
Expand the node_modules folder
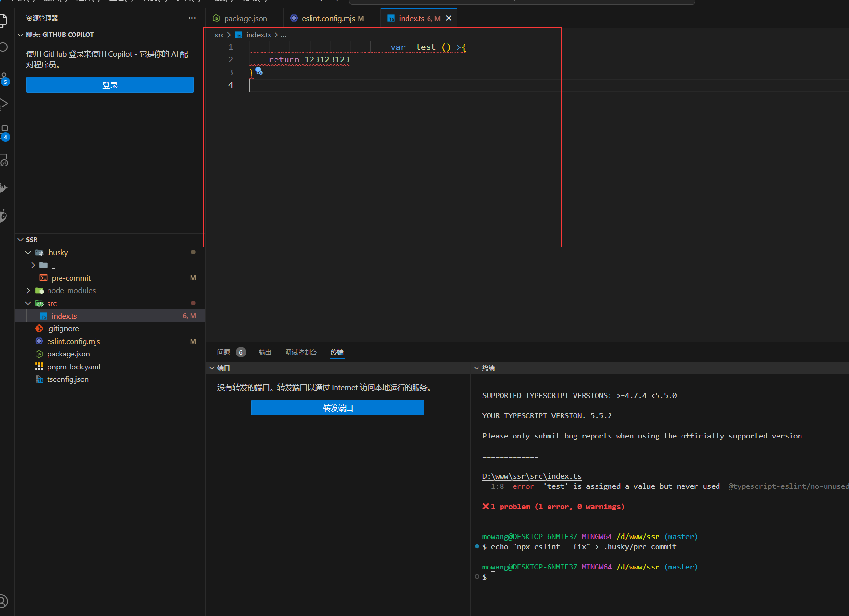(28, 290)
